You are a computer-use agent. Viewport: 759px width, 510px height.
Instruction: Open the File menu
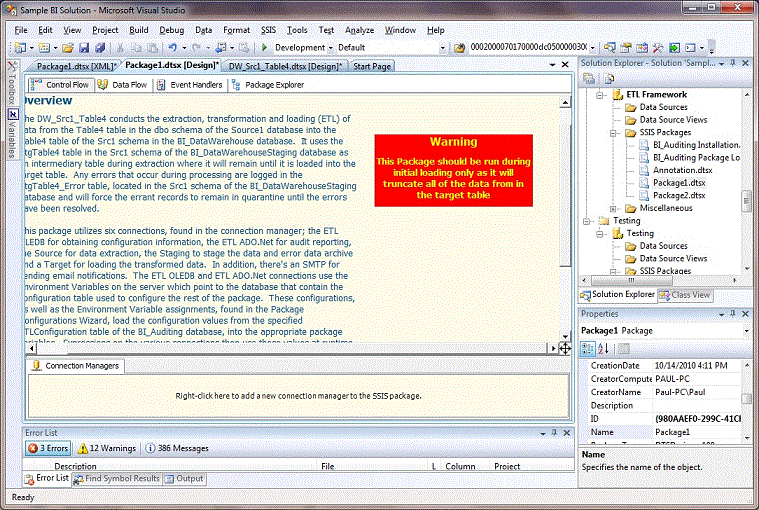(21, 30)
